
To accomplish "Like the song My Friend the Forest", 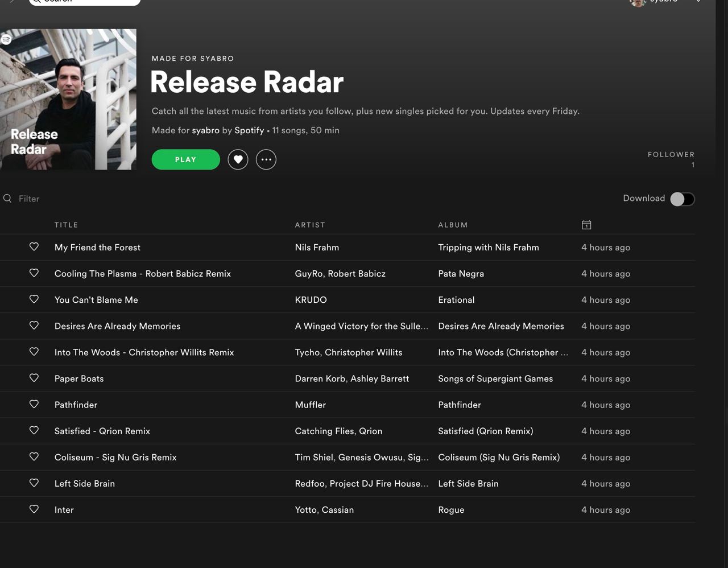I will pos(34,246).
